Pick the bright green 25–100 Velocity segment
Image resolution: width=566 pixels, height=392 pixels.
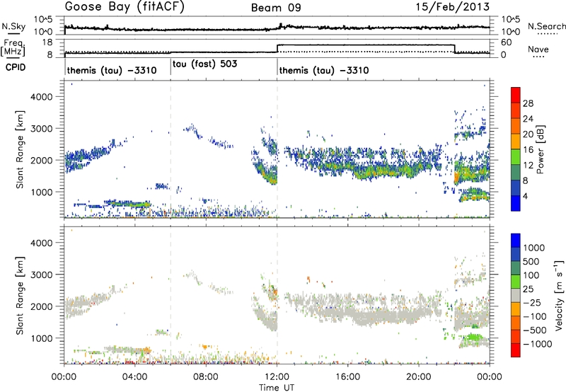[x=516, y=282]
